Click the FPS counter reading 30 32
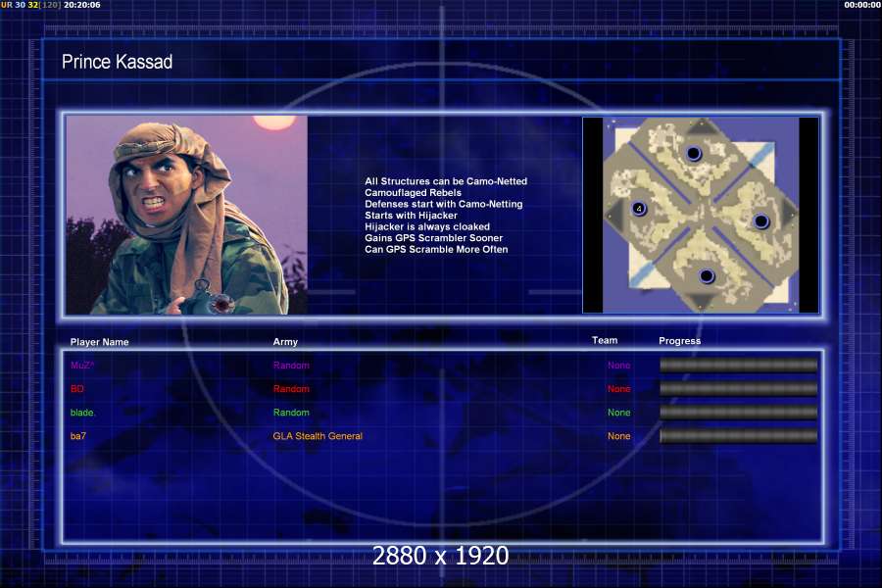Viewport: 882px width, 588px height. 26,5
